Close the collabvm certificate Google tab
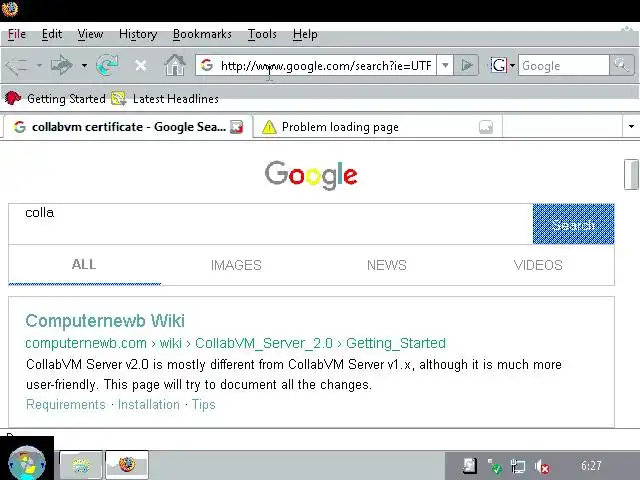 (237, 127)
